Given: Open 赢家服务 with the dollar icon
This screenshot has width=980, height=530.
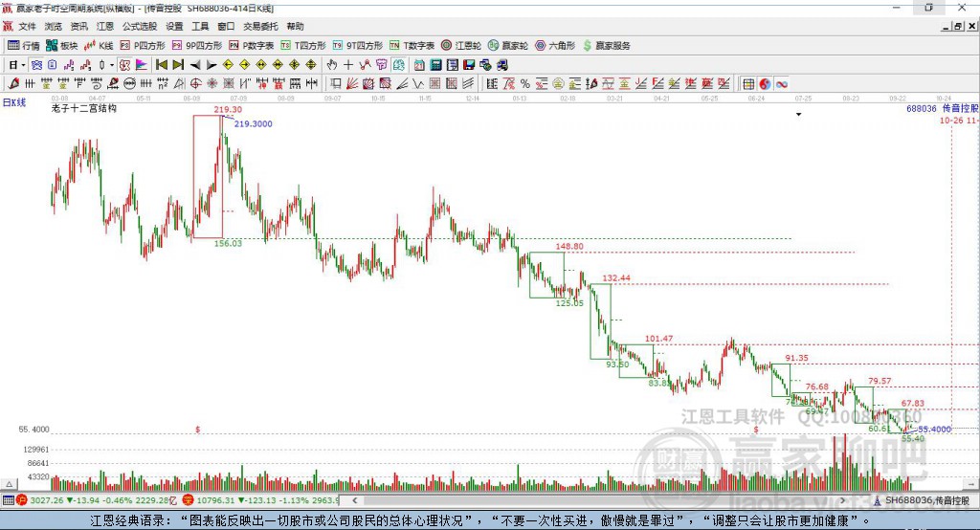Looking at the screenshot, I should [606, 46].
